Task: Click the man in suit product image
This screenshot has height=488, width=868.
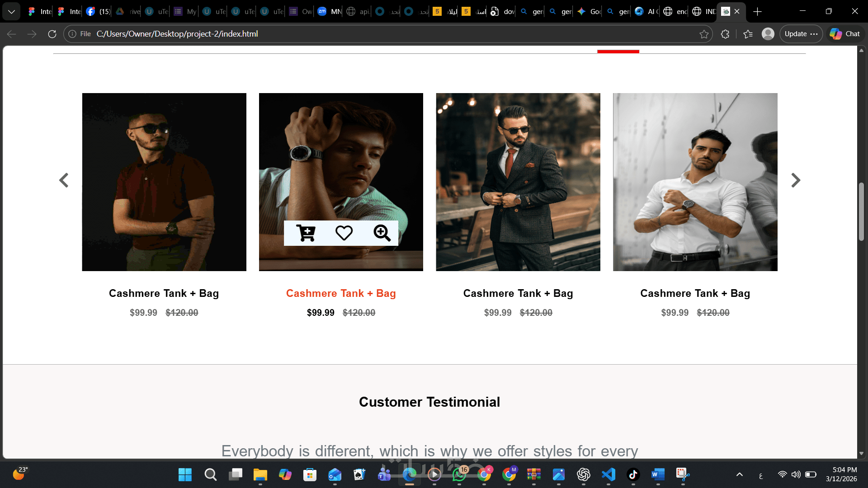Action: click(x=518, y=182)
